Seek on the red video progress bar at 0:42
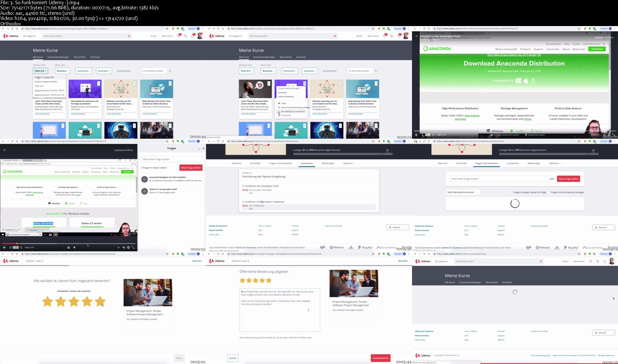Image resolution: width=618 pixels, height=364 pixels. click(x=69, y=244)
